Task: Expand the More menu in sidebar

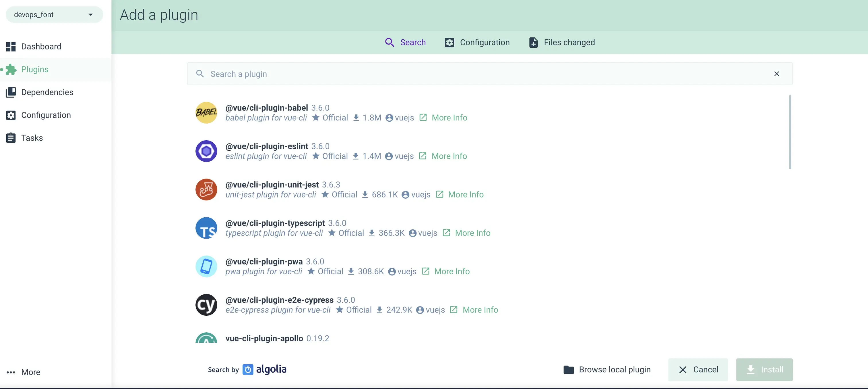Action: tap(24, 372)
